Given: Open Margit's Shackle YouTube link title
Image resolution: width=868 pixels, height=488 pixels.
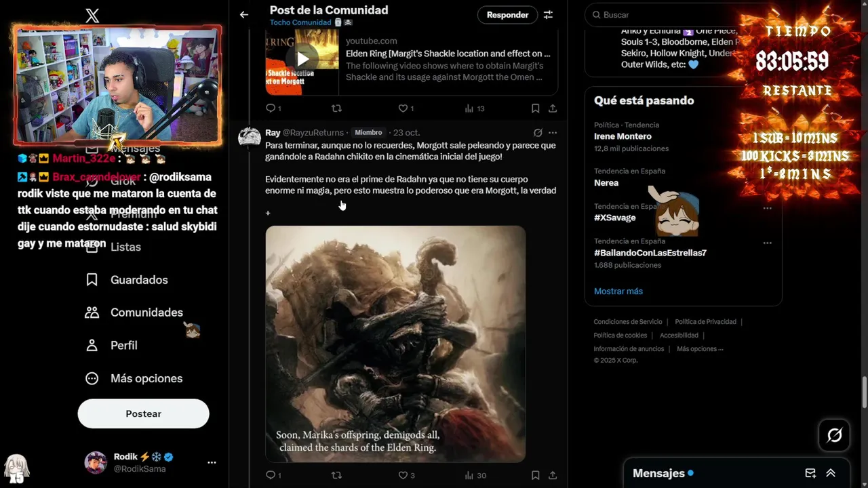Looking at the screenshot, I should 448,54.
